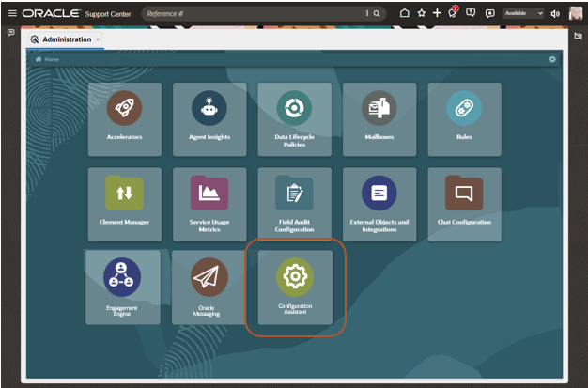The height and width of the screenshot is (388, 588).
Task: Close the Administration tab
Action: 98,39
